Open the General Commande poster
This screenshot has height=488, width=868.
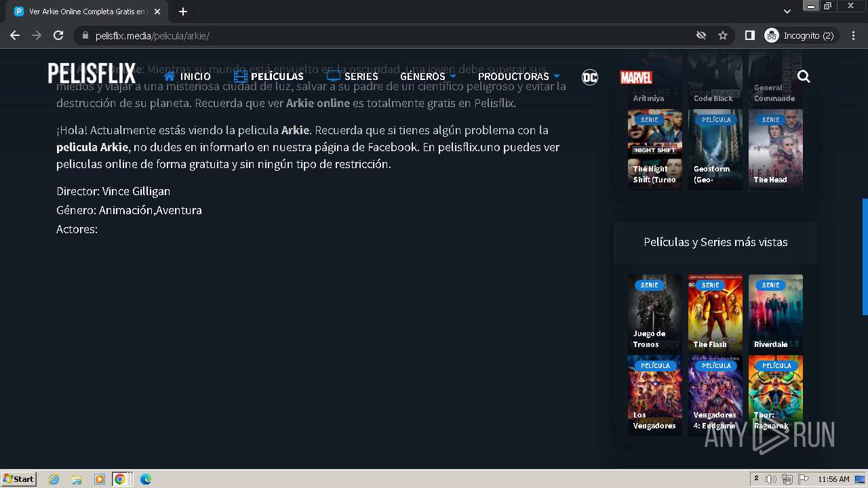coord(776,80)
